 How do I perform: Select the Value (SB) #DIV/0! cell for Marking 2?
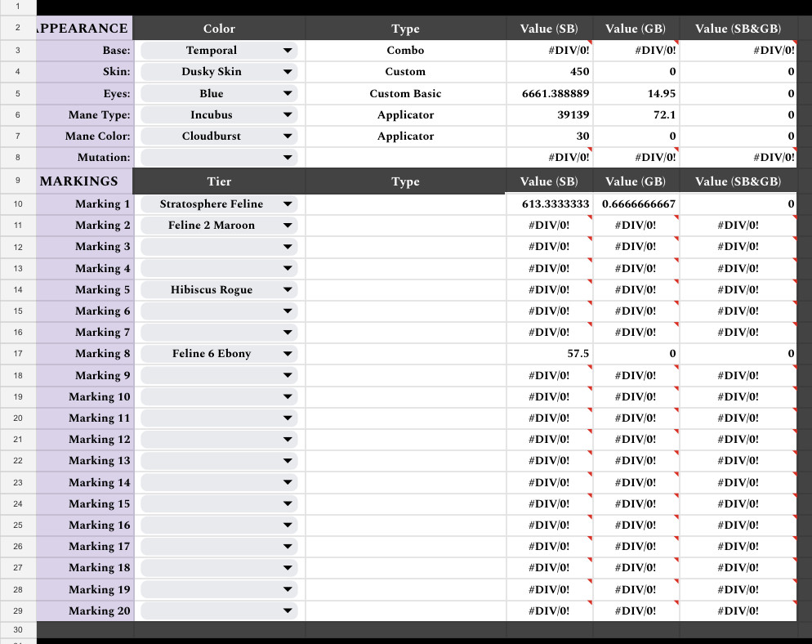click(550, 225)
